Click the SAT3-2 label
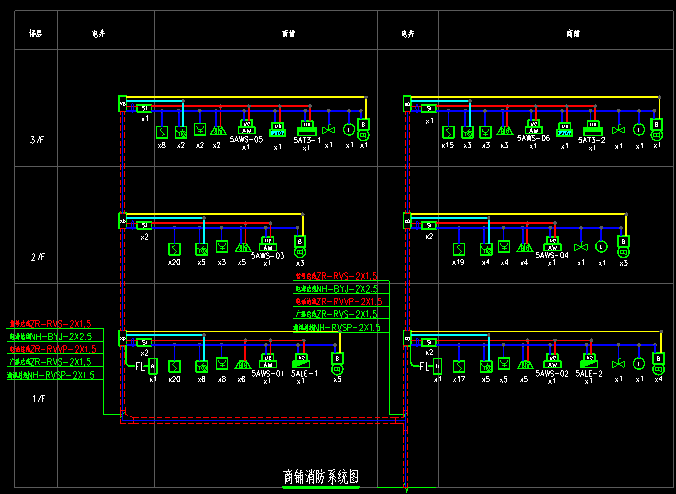The width and height of the screenshot is (676, 494). 592,140
